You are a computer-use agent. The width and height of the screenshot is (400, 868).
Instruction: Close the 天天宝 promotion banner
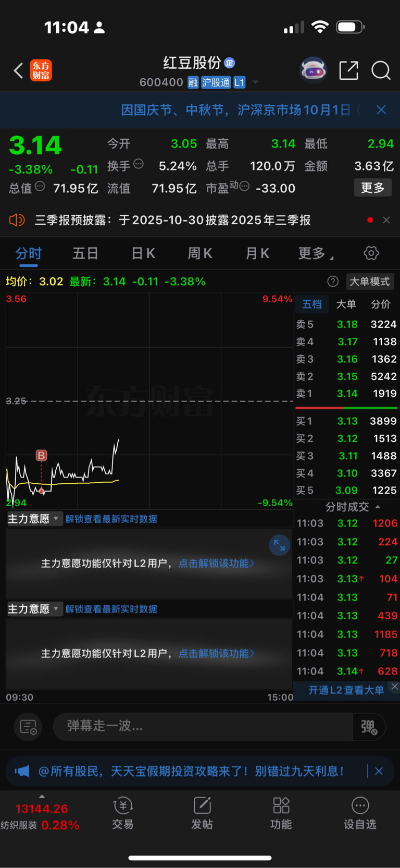pyautogui.click(x=379, y=772)
